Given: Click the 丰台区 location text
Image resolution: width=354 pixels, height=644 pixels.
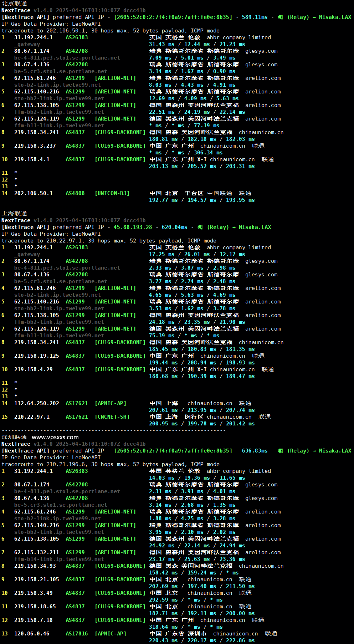Looking at the screenshot, I should point(194,193).
